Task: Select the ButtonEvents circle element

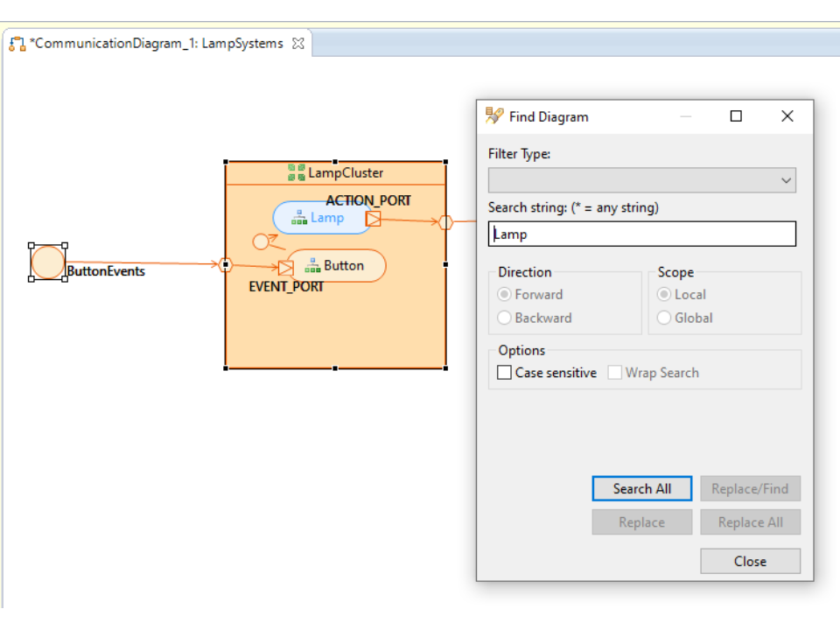Action: [x=47, y=262]
